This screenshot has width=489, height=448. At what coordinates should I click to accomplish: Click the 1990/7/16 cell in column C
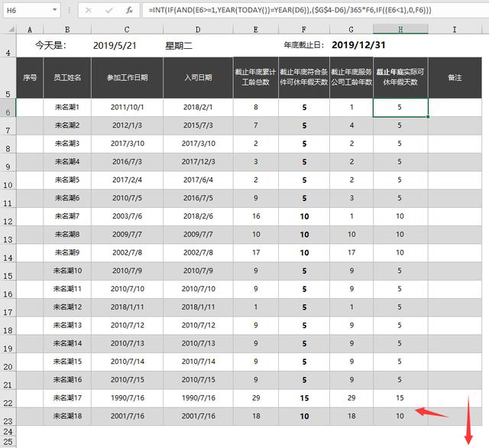pos(127,398)
